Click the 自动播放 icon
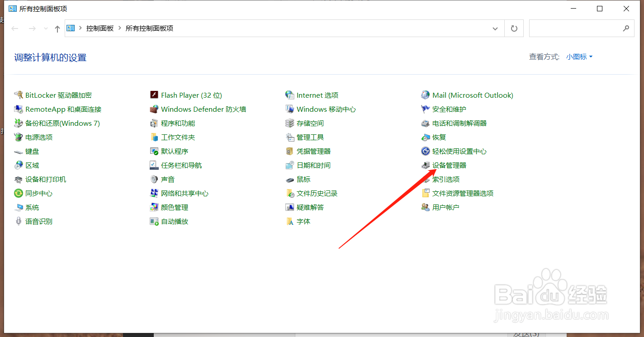The height and width of the screenshot is (337, 644). click(x=154, y=221)
